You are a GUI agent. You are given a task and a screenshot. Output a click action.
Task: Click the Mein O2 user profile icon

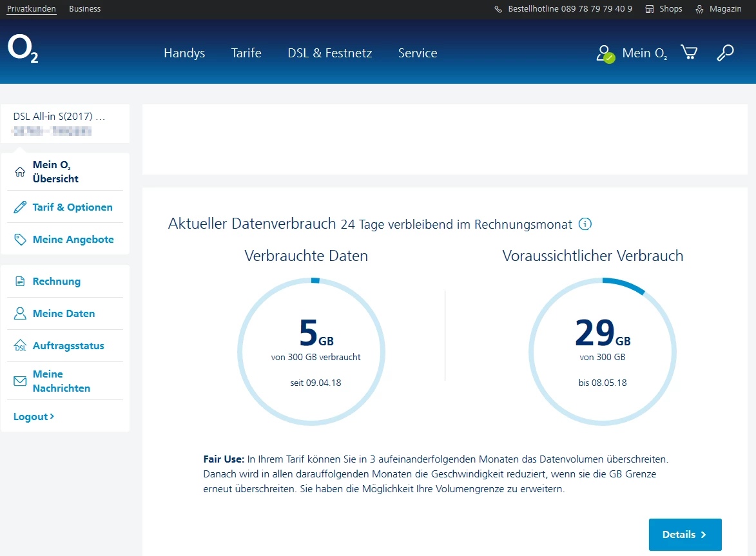pos(606,54)
